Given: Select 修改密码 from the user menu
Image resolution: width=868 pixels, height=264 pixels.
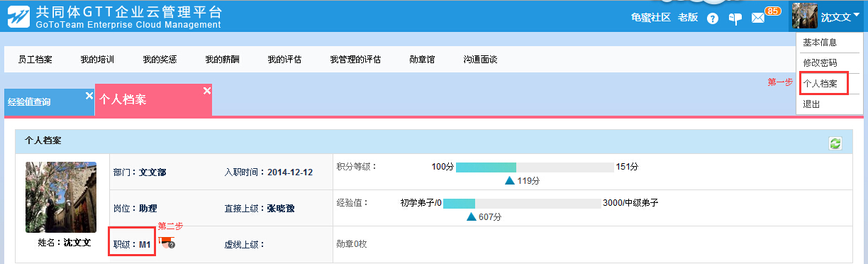Looking at the screenshot, I should (x=820, y=63).
